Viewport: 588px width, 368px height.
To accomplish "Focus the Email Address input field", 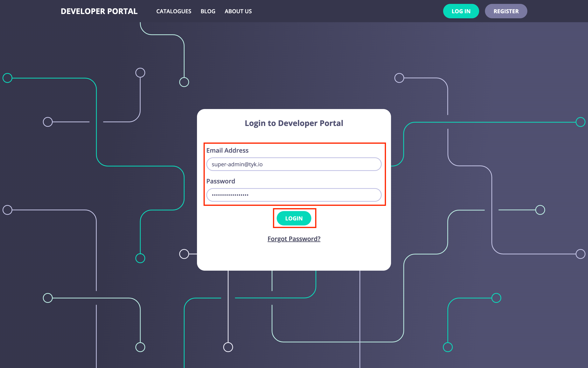I will [x=294, y=164].
